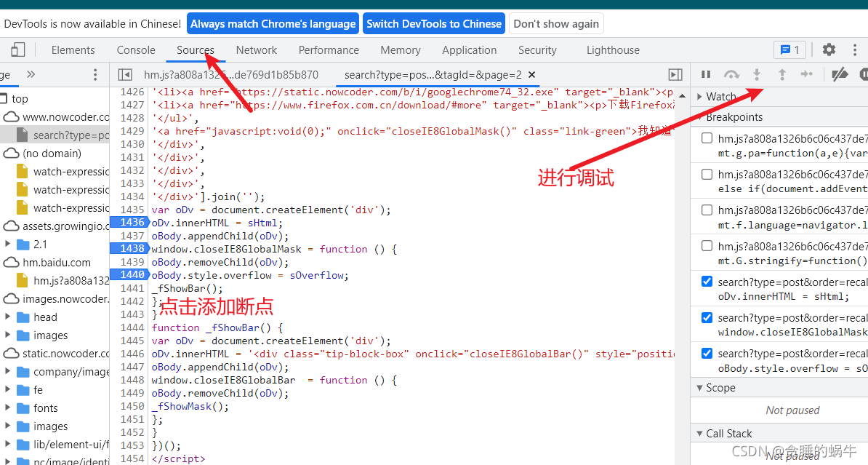Remove the breakpoint on line 1436

129,222
